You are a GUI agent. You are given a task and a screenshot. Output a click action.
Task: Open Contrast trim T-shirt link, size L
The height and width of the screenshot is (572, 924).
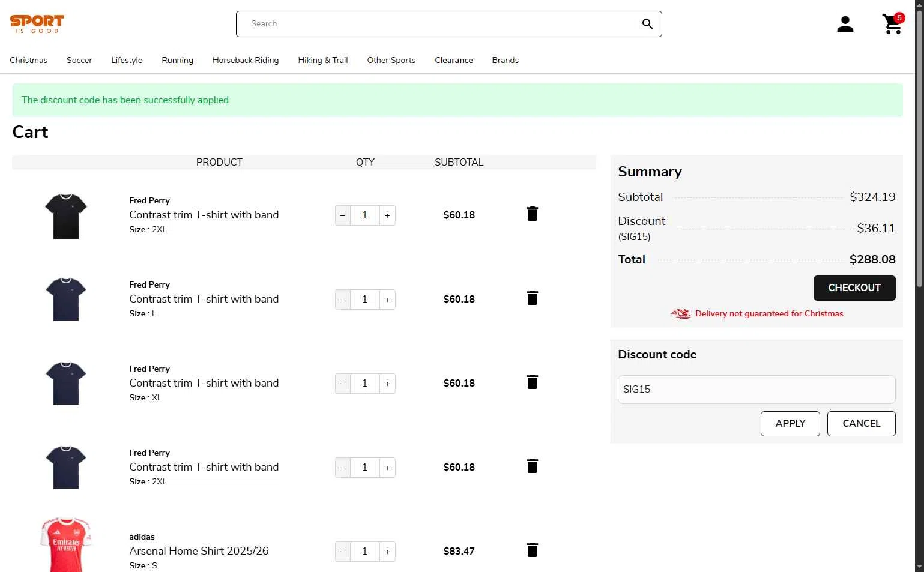point(204,299)
